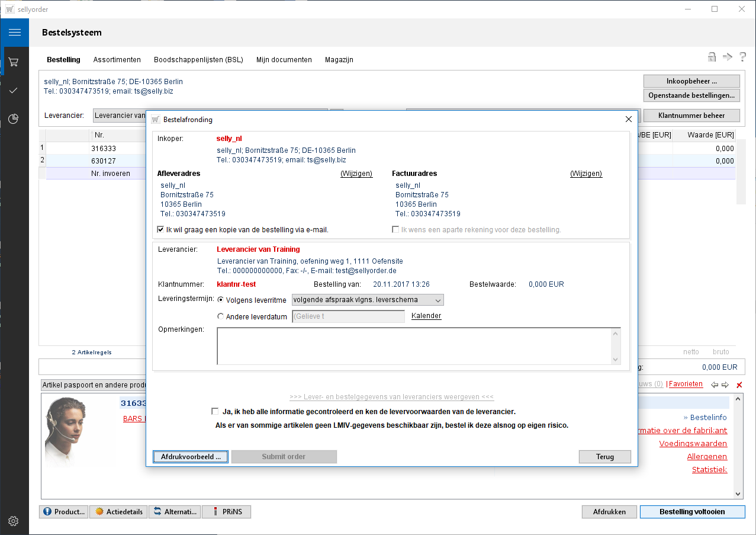Switch to the Assortimenten tab
Viewport: 756px width, 535px height.
click(117, 60)
